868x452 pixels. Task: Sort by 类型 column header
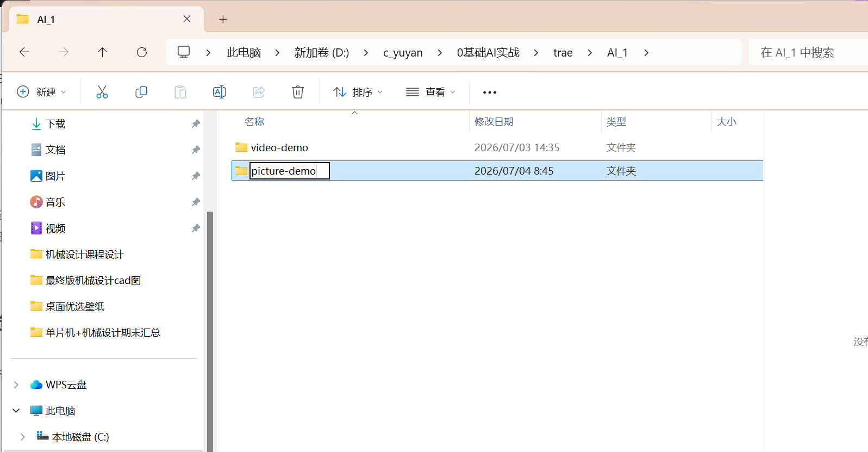click(x=616, y=122)
